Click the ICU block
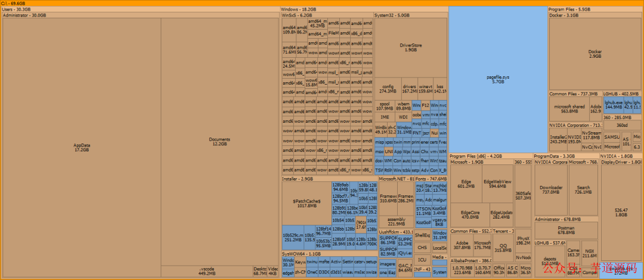The height and width of the screenshot is (280, 644). point(422,260)
